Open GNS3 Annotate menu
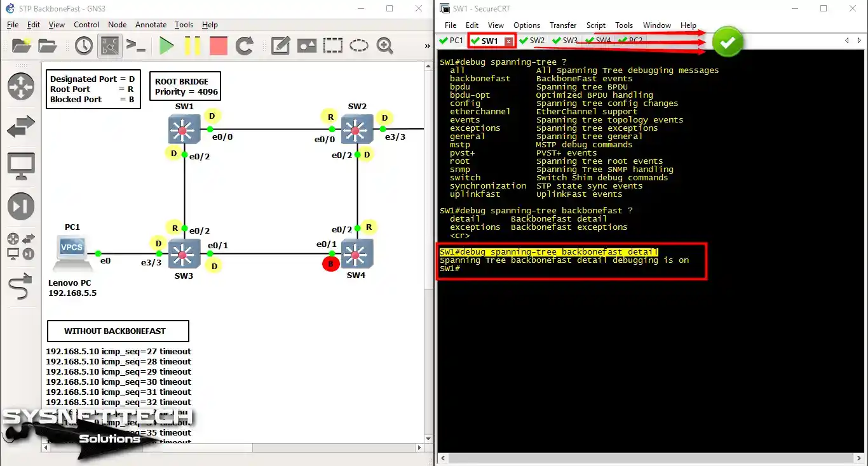Viewport: 868px width, 466px height. 151,25
